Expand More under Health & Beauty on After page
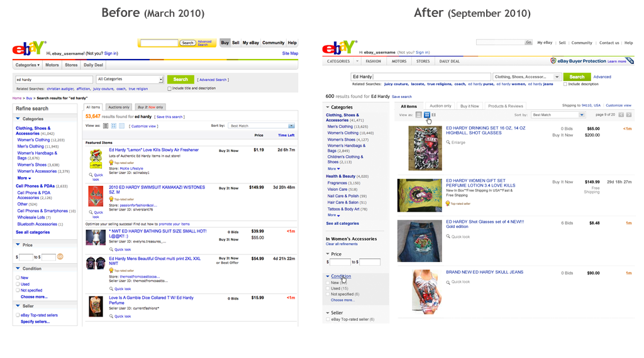This screenshot has height=358, width=644. click(333, 215)
